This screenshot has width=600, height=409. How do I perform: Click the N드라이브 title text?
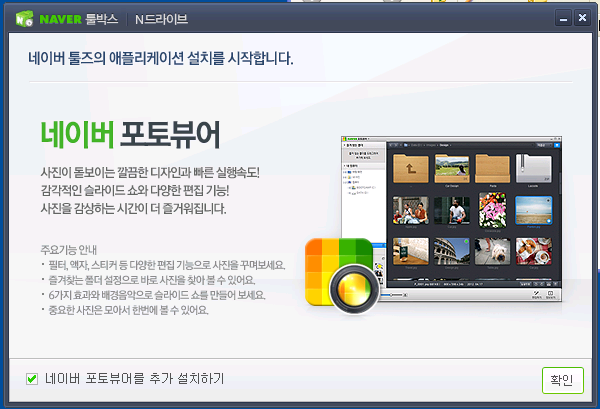(x=161, y=19)
